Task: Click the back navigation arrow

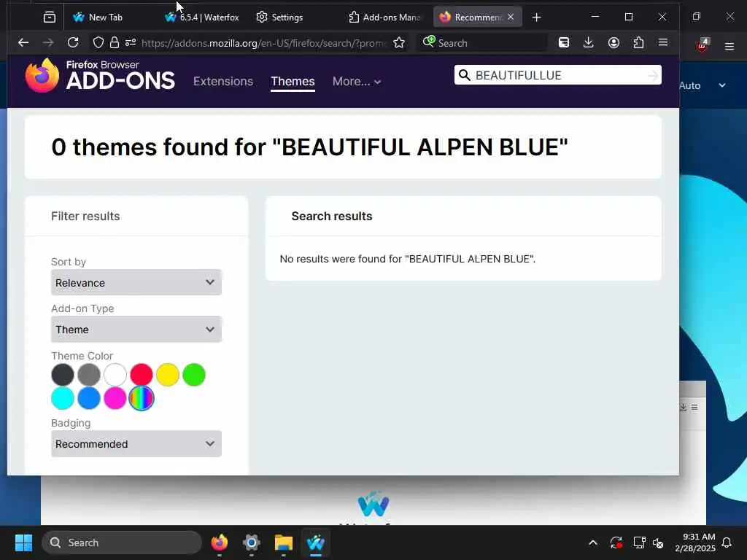Action: [x=23, y=43]
